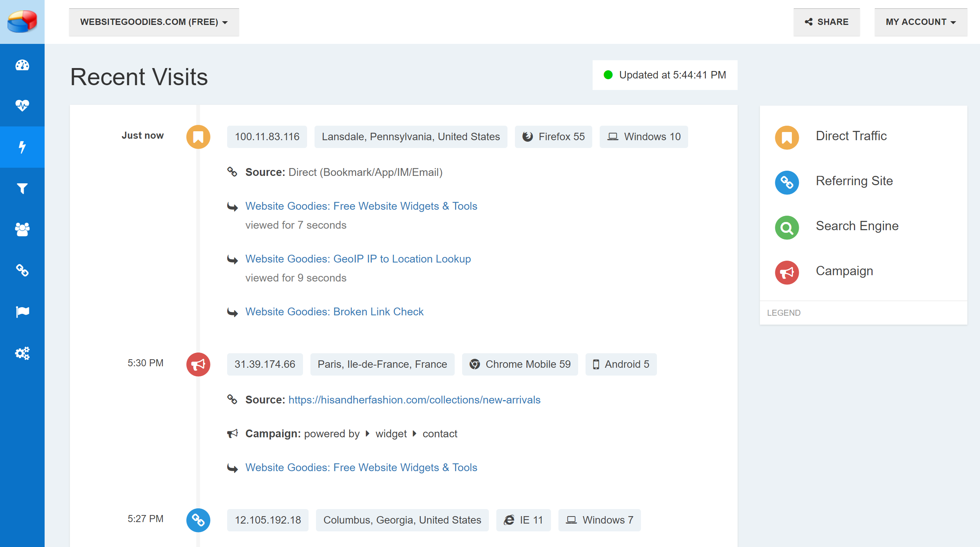
Task: Click the pie chart logo
Action: point(22,22)
